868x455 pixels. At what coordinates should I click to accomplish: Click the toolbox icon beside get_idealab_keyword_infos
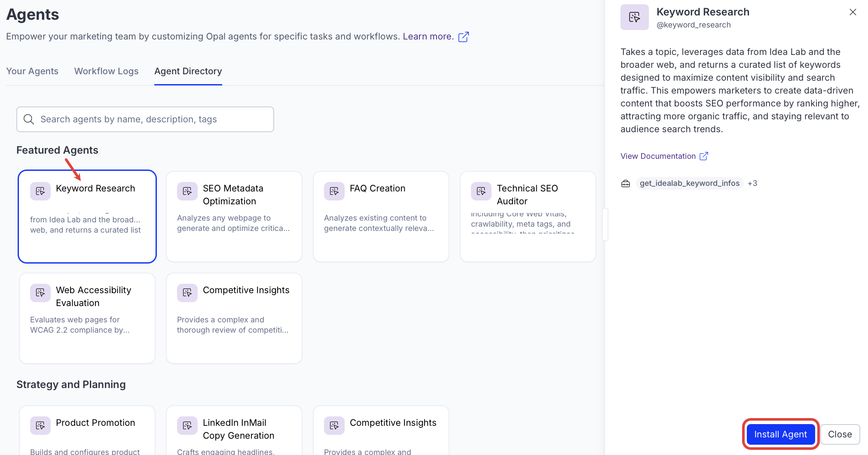pyautogui.click(x=626, y=184)
